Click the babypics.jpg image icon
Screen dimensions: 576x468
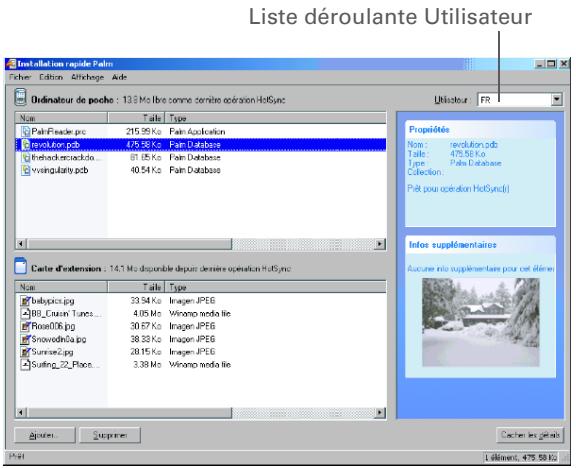pyautogui.click(x=25, y=301)
